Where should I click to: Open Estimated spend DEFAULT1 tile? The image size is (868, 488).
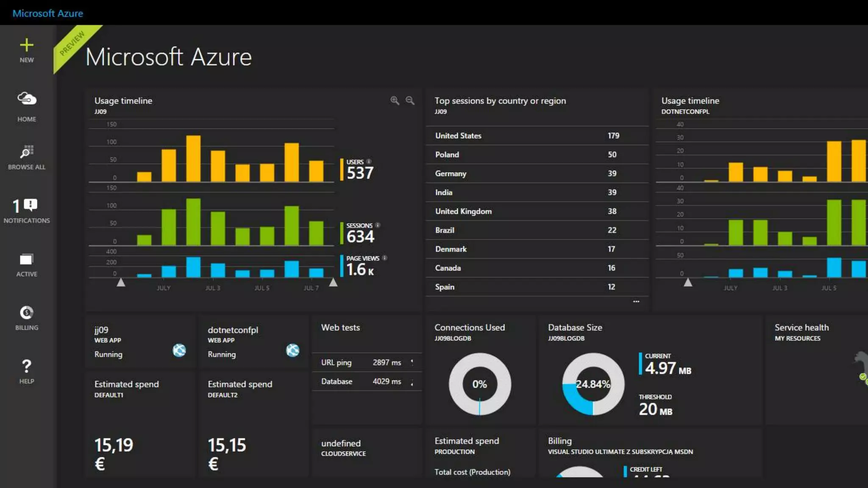[140, 424]
